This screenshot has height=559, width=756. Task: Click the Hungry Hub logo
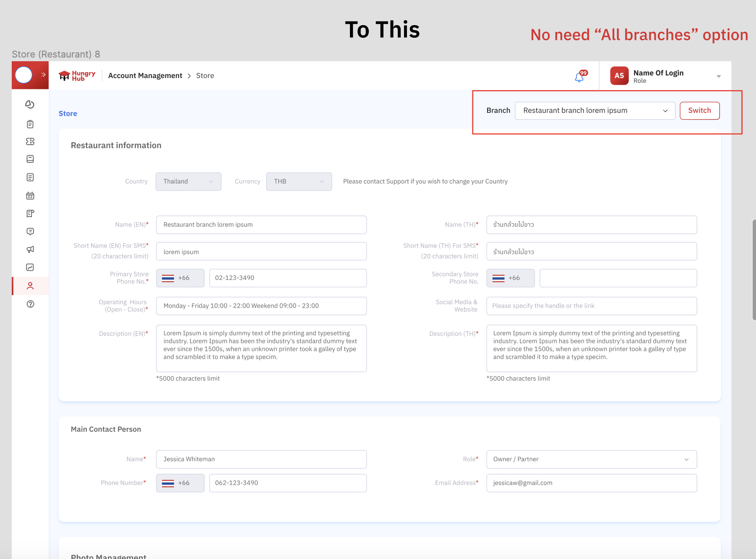click(x=77, y=76)
